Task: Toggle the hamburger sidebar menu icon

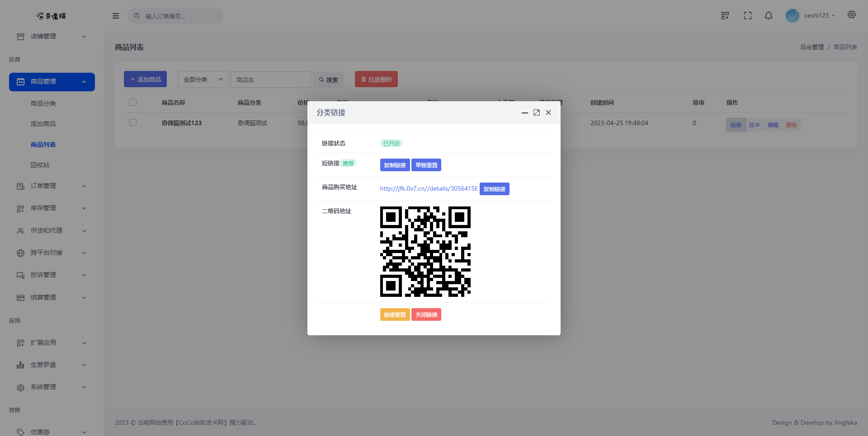Action: pos(116,16)
